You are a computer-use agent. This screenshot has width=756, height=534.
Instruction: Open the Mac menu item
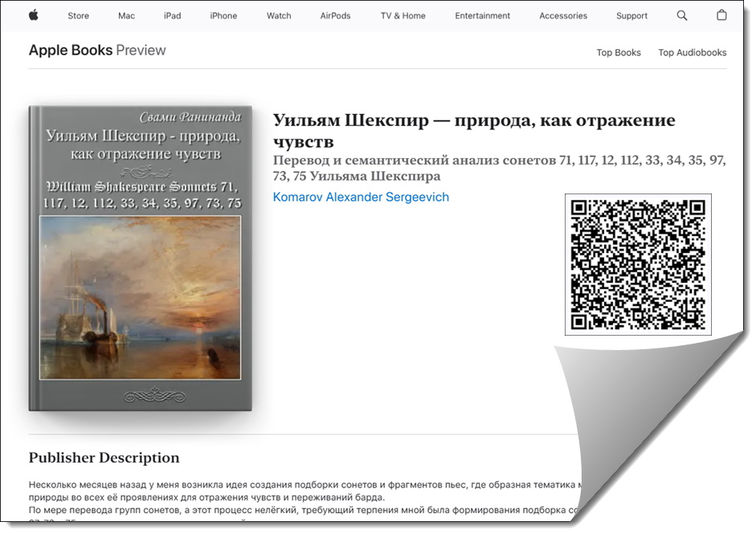tap(126, 16)
